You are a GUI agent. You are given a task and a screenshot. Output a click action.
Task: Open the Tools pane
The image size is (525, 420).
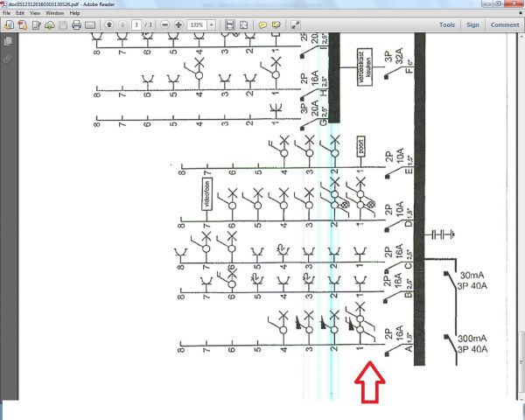[447, 24]
